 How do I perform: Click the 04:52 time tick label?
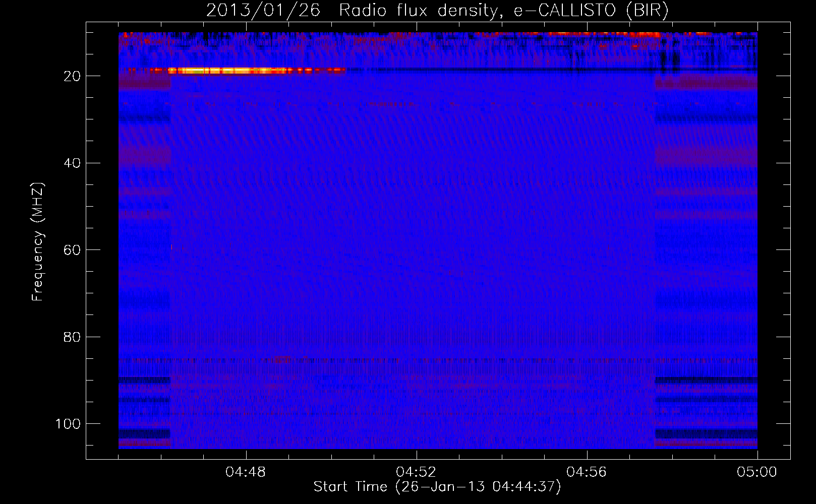coord(417,472)
